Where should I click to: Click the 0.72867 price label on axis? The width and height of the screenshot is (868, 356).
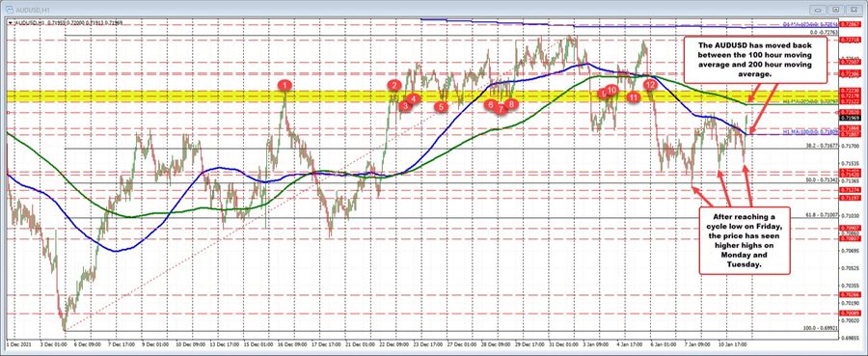(x=852, y=25)
